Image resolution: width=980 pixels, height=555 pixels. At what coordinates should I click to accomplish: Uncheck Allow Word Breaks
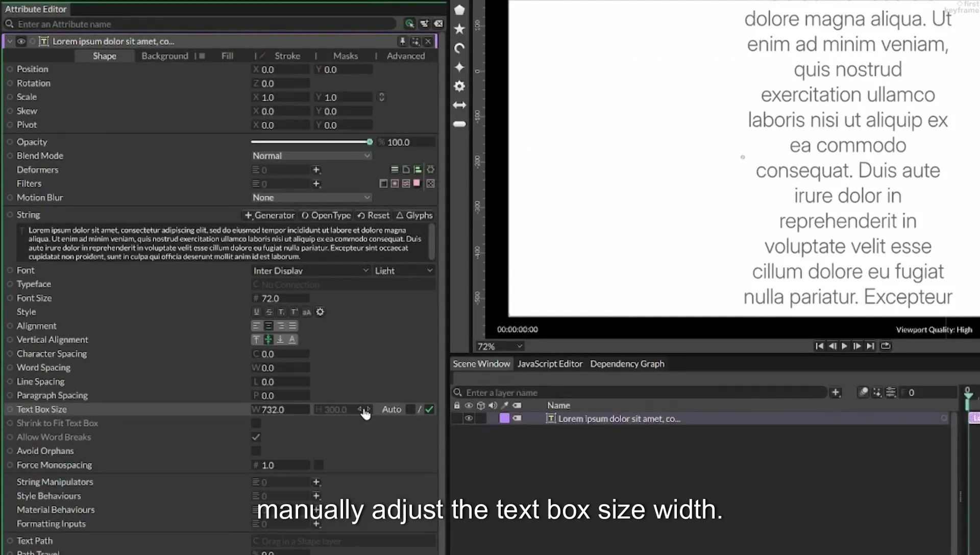point(256,437)
